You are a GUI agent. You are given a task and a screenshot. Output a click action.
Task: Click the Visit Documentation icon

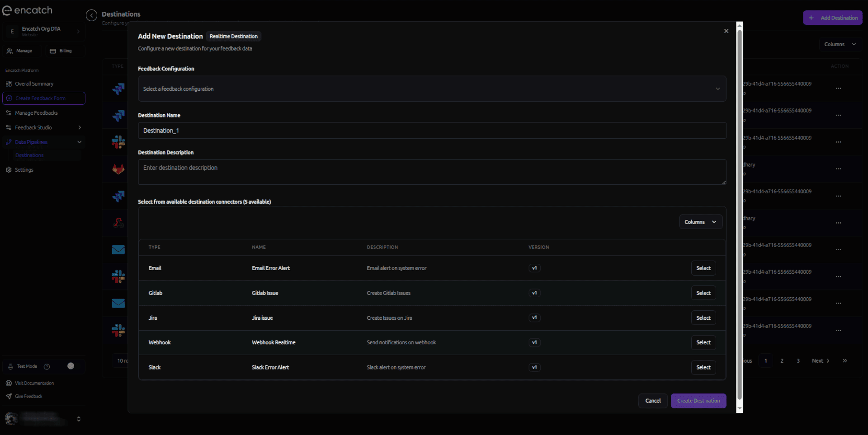coord(9,383)
